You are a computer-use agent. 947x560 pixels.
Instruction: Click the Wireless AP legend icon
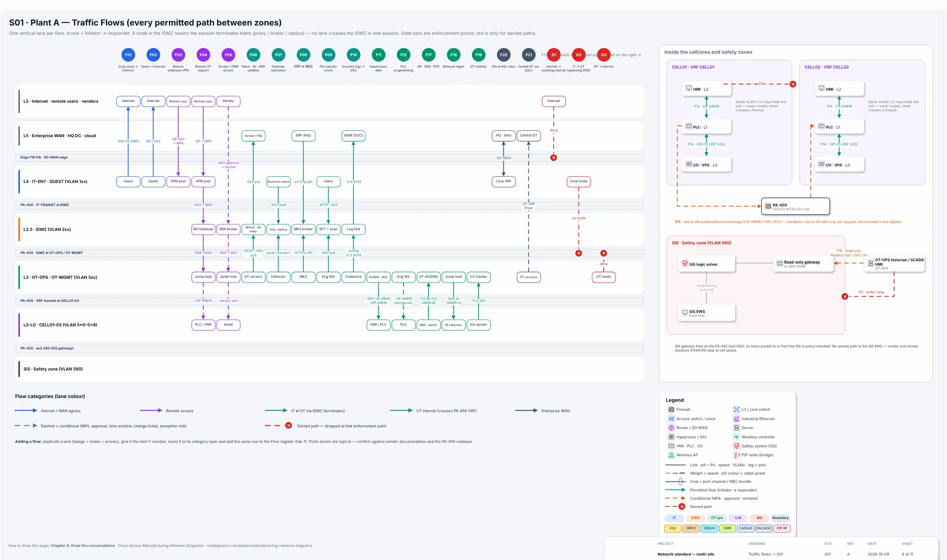click(x=671, y=455)
